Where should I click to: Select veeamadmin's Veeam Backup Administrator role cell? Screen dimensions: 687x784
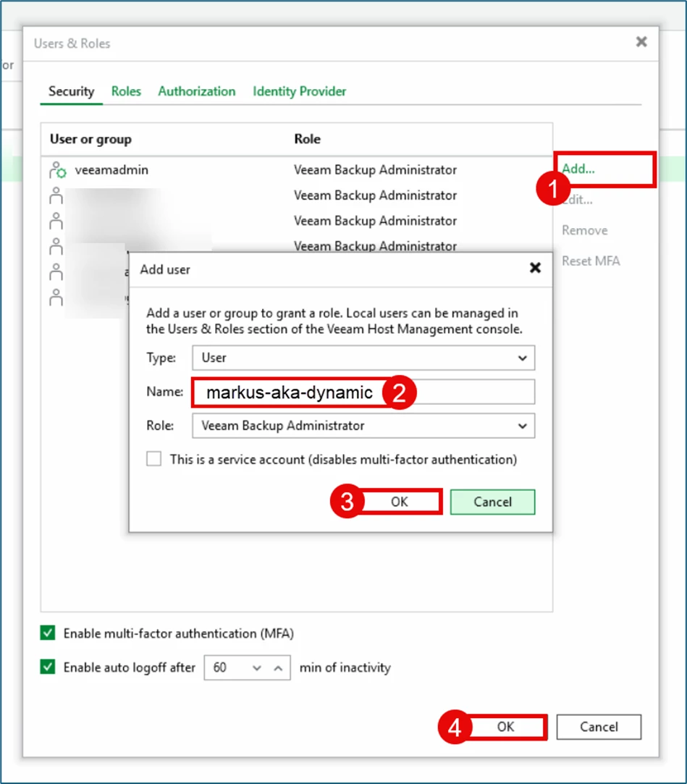tap(375, 170)
